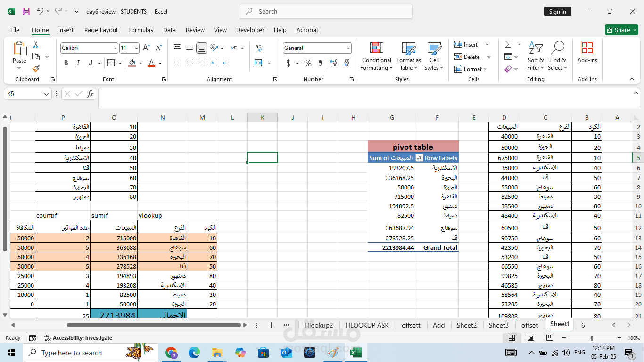Click the Wrap Text icon

pyautogui.click(x=259, y=48)
